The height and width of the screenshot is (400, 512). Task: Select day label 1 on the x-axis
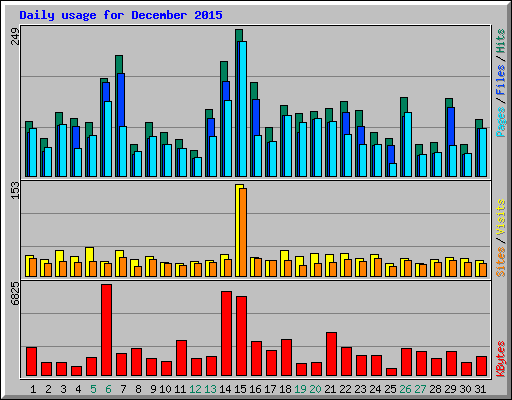(x=33, y=389)
